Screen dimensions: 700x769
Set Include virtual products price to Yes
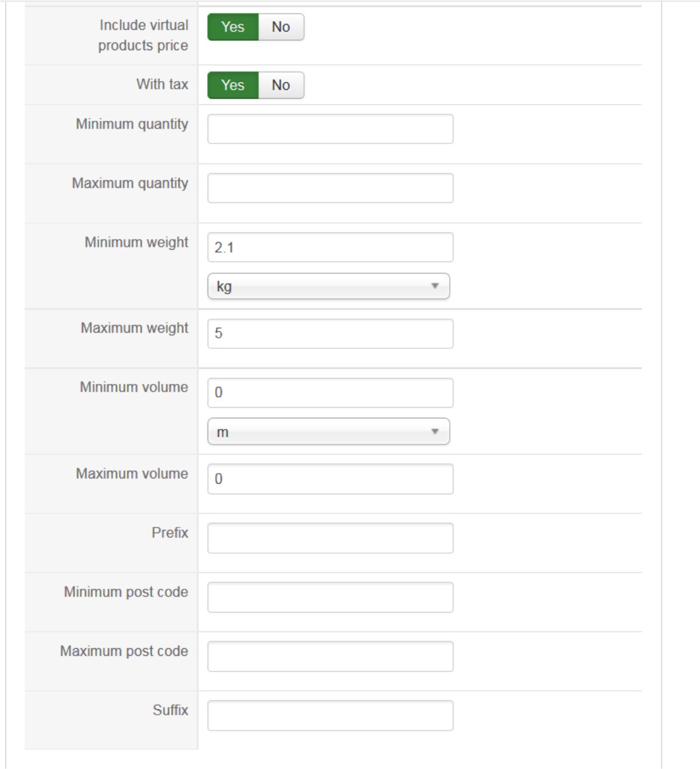click(233, 27)
